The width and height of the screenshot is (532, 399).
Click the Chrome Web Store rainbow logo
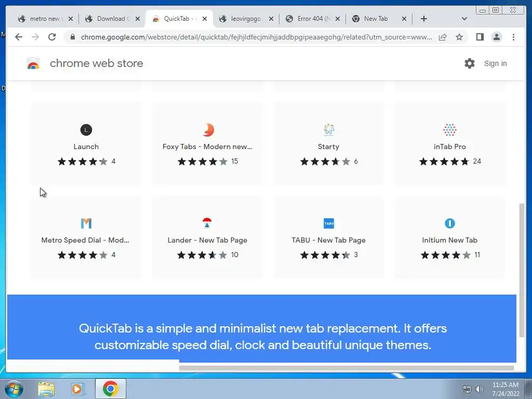(x=33, y=63)
